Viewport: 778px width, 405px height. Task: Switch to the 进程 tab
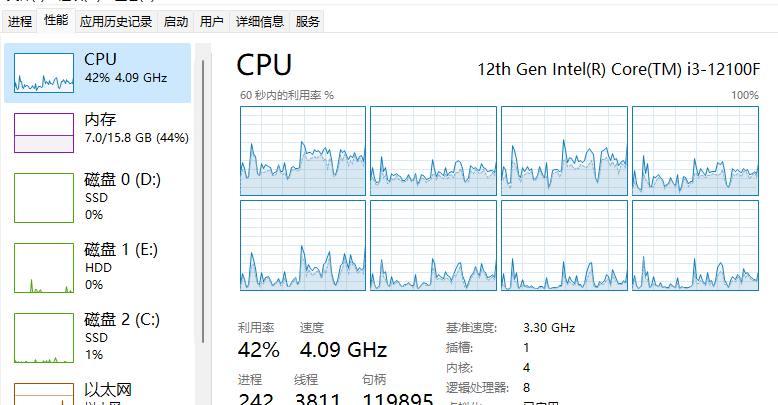(20, 21)
